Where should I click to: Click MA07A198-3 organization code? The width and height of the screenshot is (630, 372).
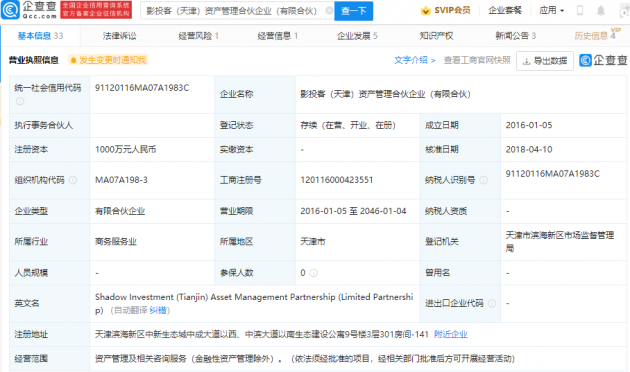coord(121,180)
